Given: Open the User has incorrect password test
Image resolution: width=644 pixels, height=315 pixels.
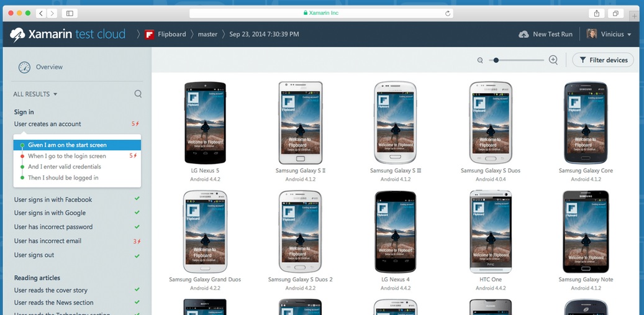Looking at the screenshot, I should [53, 227].
